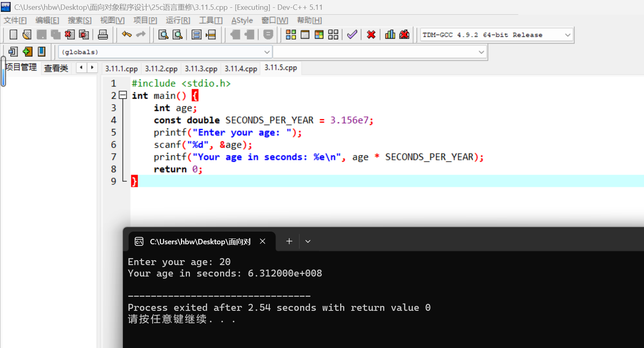The width and height of the screenshot is (644, 348).
Task: Click the Print icon
Action: [103, 35]
